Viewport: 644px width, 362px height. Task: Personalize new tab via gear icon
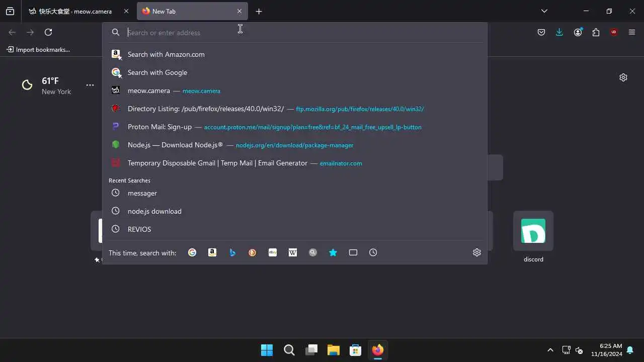pos(623,77)
